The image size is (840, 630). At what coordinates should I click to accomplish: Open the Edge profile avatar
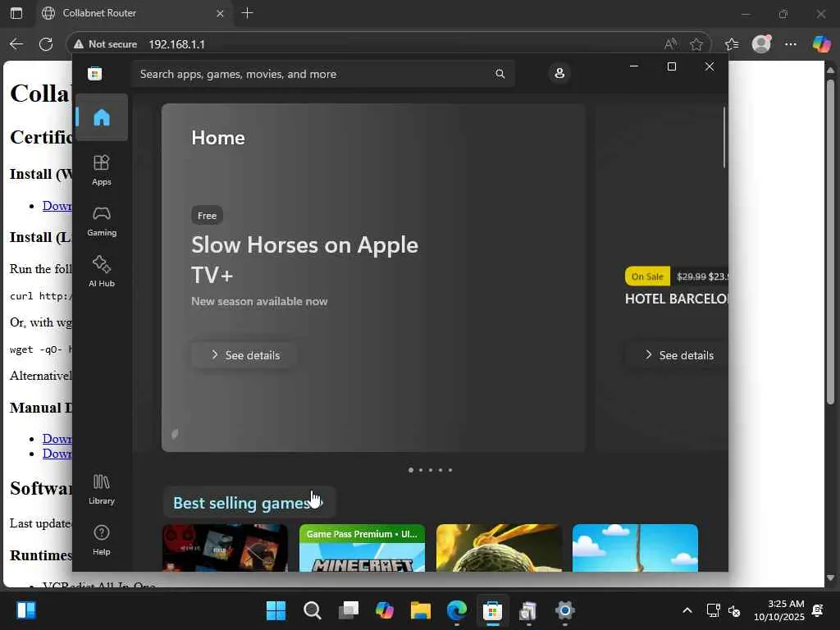coord(761,44)
